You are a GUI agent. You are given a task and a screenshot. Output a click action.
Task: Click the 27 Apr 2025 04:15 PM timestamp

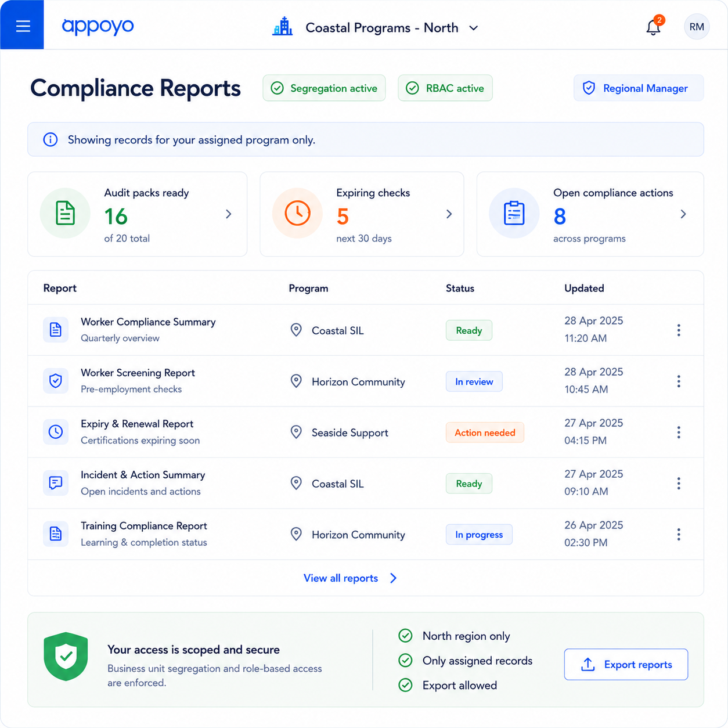click(x=593, y=432)
